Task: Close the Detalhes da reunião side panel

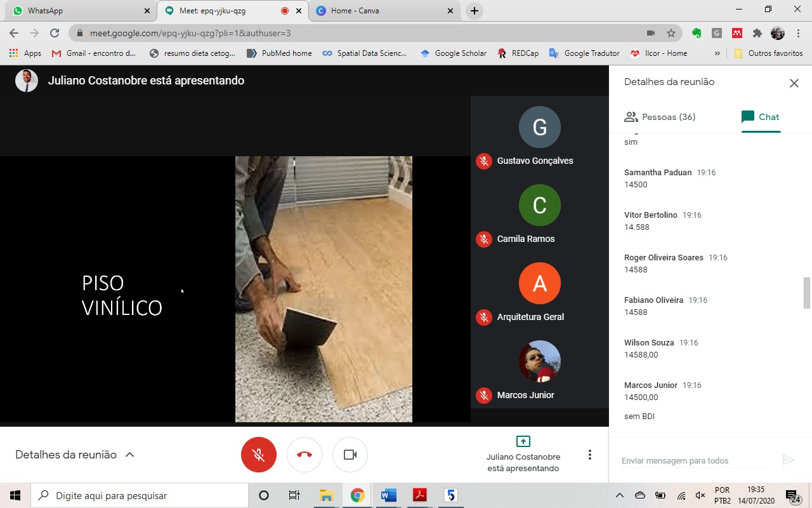Action: 794,83
